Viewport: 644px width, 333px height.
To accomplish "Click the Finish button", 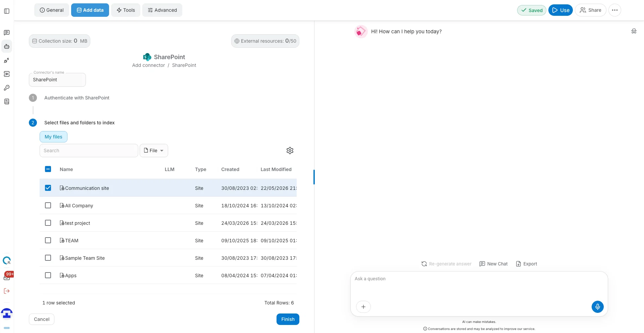I will pos(288,319).
